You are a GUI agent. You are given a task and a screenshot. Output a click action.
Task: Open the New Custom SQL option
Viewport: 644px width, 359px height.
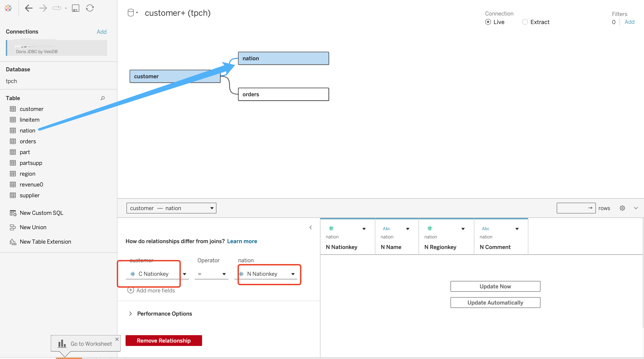[x=41, y=213]
